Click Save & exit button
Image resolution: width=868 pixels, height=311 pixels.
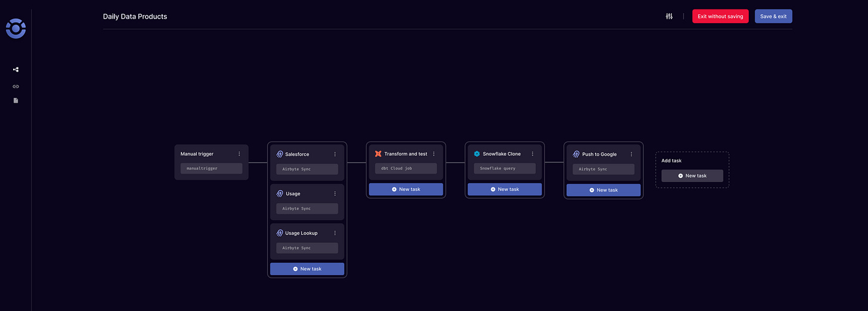(773, 16)
